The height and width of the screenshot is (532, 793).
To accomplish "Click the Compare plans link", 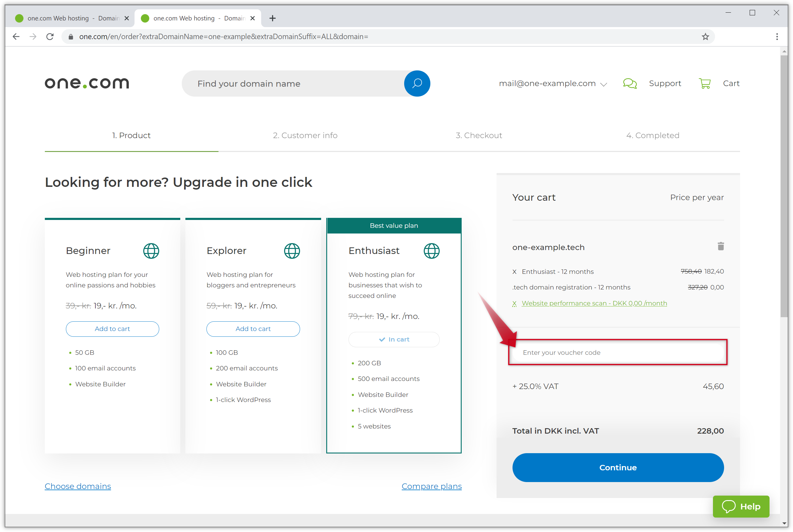I will [432, 486].
